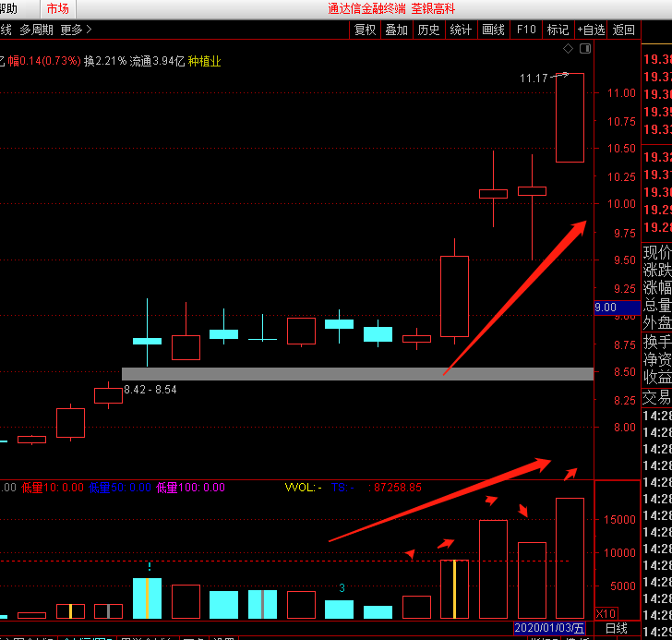
Task: Click the 流通3.94亿 float text
Action: tap(157, 61)
